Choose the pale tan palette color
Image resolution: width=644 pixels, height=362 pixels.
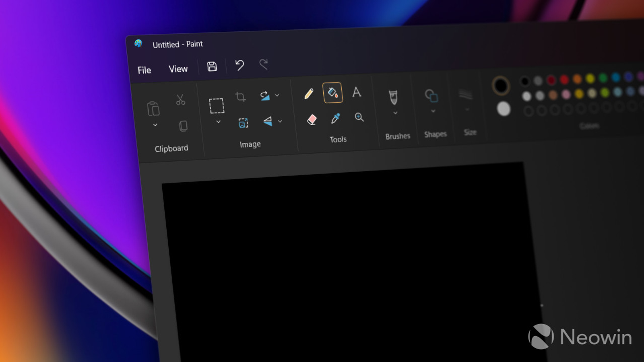592,93
